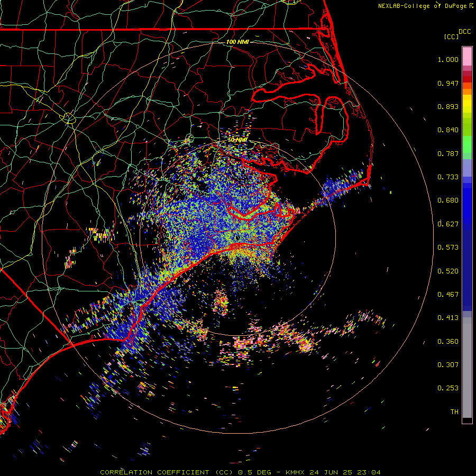Click the 100 NMI range ring label

[x=237, y=42]
